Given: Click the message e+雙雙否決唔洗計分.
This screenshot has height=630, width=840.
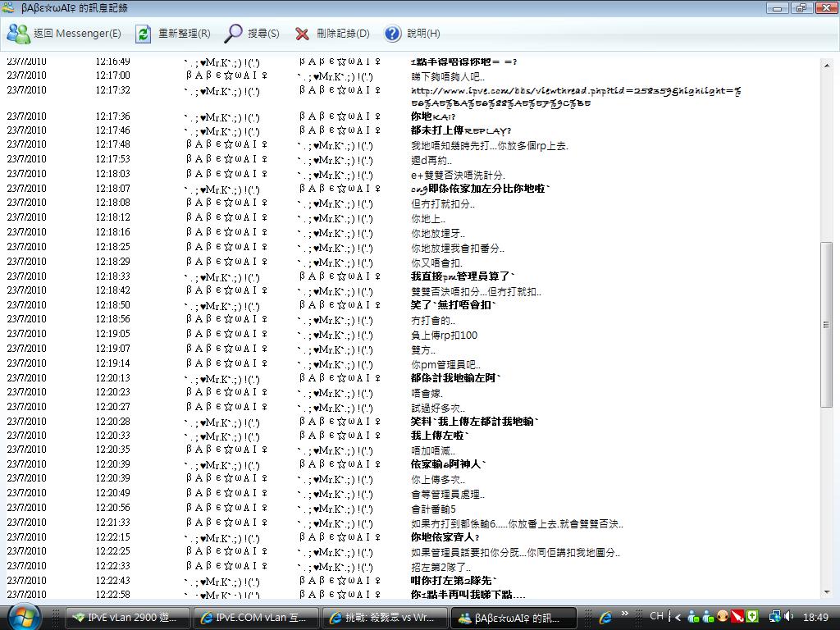Looking at the screenshot, I should (x=458, y=175).
